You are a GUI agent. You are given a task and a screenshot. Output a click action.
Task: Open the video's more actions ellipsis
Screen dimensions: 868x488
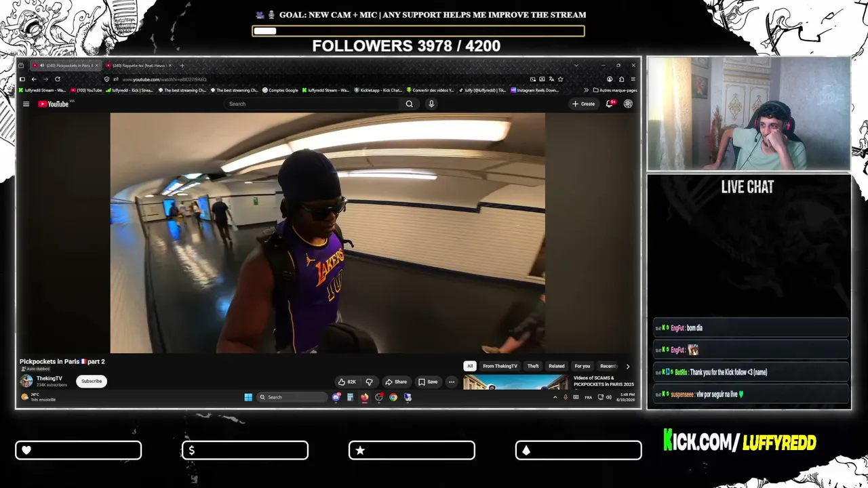452,382
